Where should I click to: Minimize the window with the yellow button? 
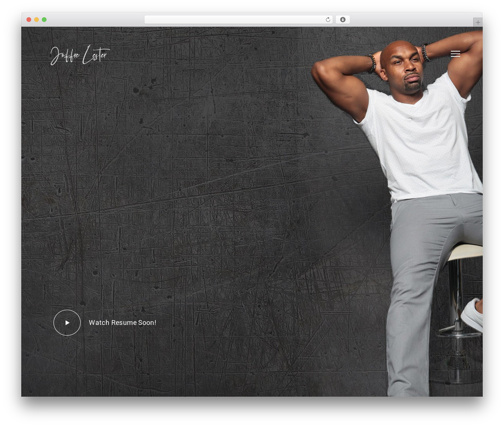click(37, 20)
